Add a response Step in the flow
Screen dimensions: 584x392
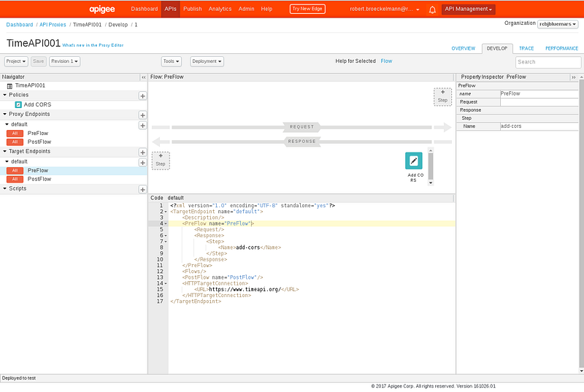pyautogui.click(x=161, y=161)
